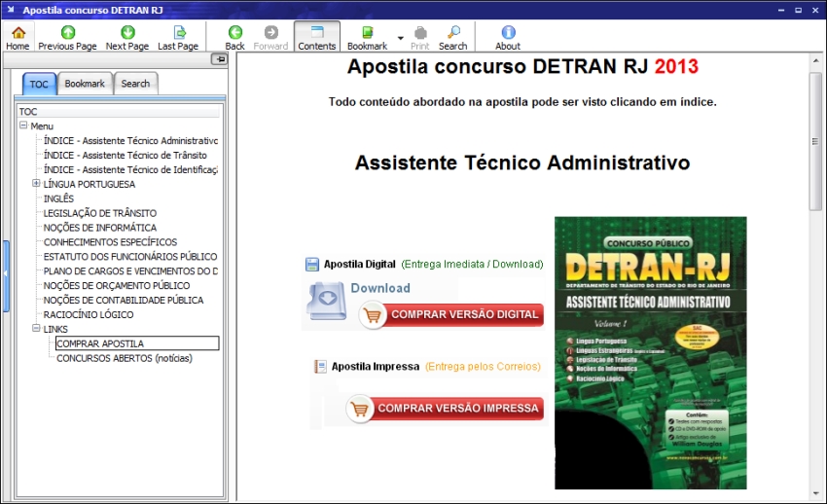The image size is (827, 504).
Task: Switch to the Bookmark tab
Action: pyautogui.click(x=85, y=84)
